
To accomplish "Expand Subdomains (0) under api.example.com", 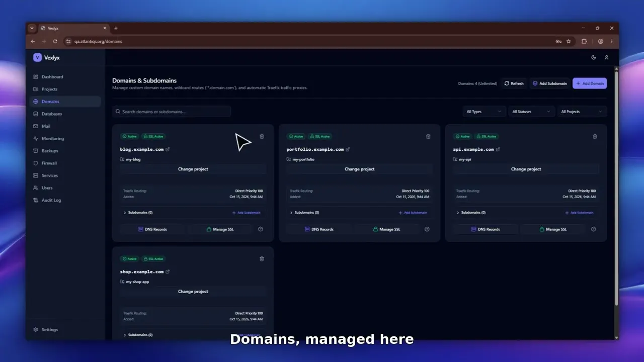I will pos(471,213).
